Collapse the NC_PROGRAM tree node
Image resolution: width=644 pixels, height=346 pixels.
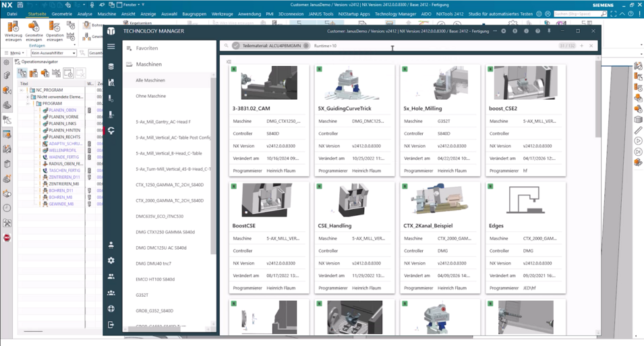(22, 90)
